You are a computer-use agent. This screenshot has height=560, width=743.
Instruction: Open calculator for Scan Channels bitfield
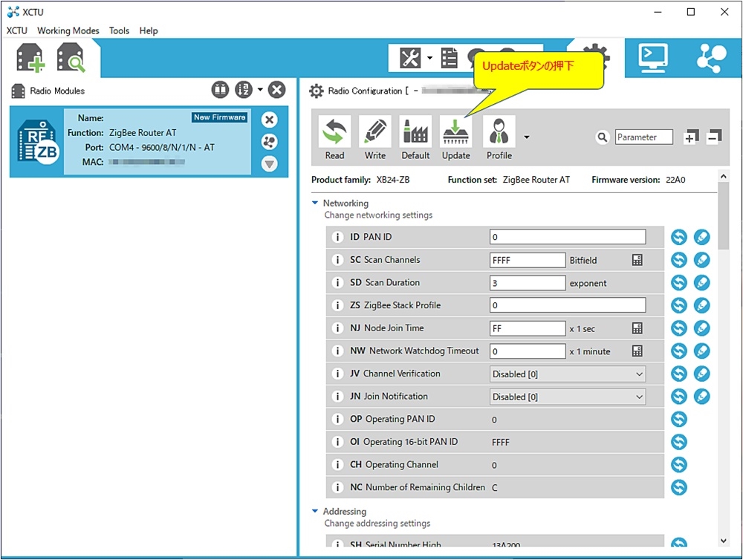coord(637,260)
